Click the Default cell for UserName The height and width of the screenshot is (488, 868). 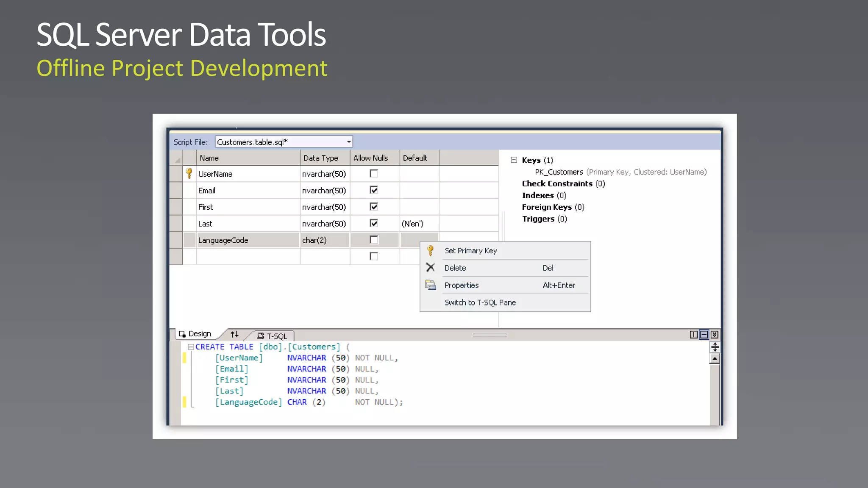419,174
